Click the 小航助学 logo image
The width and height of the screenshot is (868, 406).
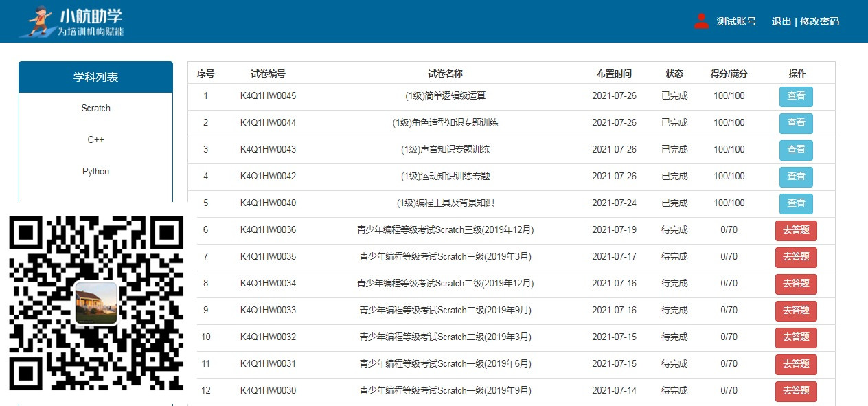[x=73, y=21]
